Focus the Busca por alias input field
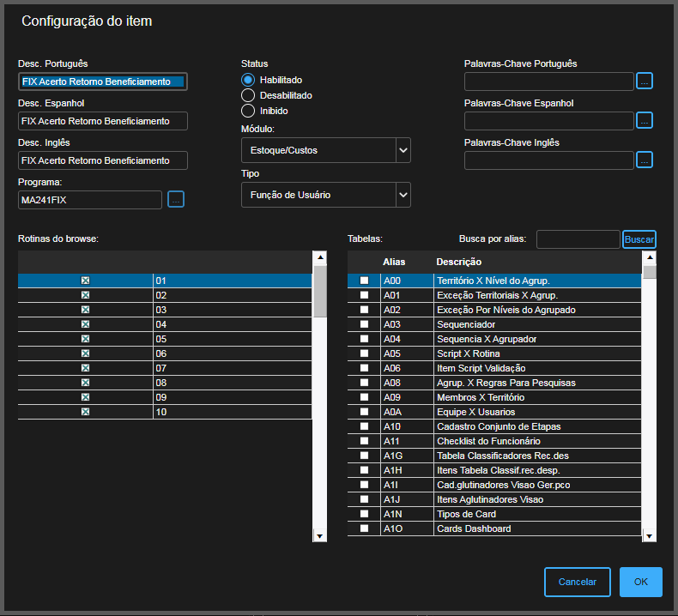678x616 pixels. [x=578, y=239]
